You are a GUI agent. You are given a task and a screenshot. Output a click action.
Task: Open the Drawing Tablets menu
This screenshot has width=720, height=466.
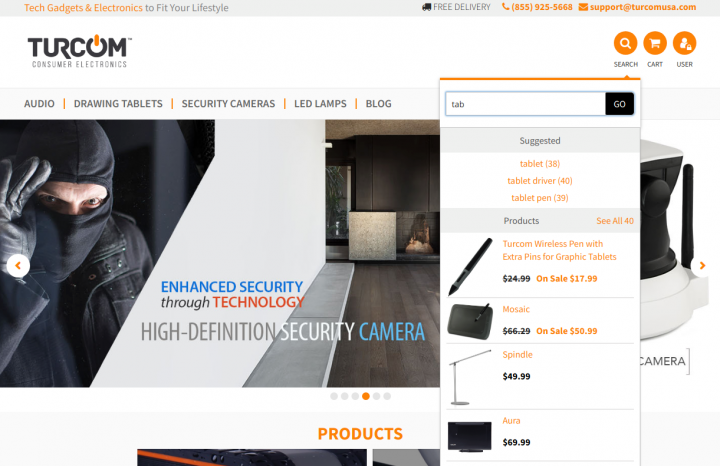coord(118,104)
